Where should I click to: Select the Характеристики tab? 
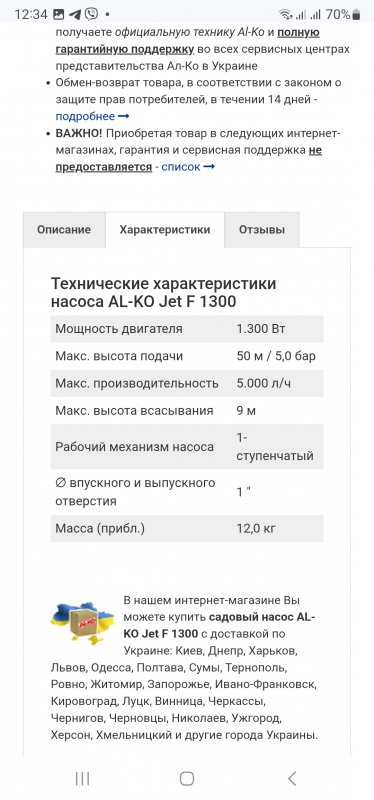coord(165,230)
